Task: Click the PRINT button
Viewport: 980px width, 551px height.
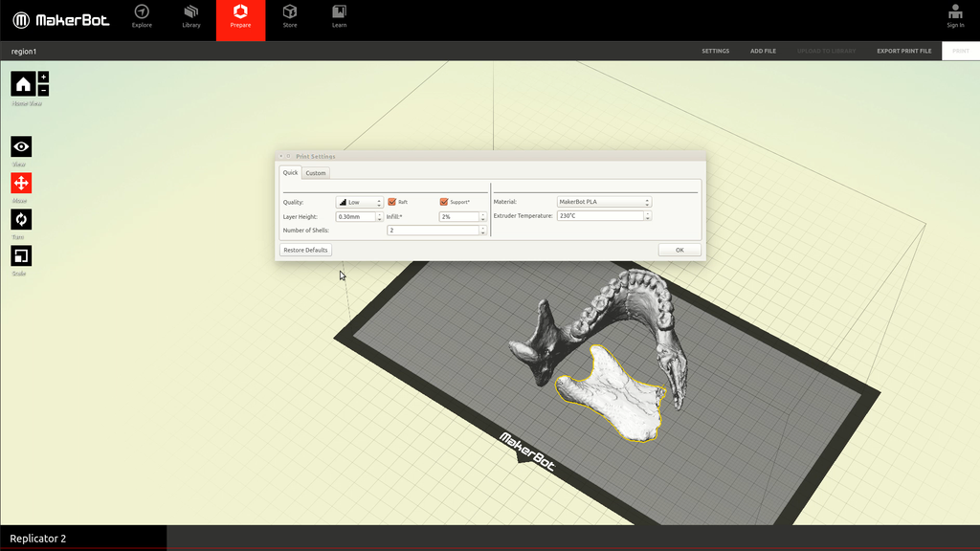Action: click(961, 52)
